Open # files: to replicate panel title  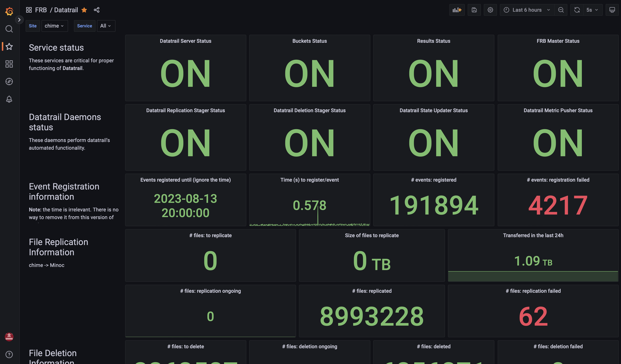pyautogui.click(x=210, y=236)
